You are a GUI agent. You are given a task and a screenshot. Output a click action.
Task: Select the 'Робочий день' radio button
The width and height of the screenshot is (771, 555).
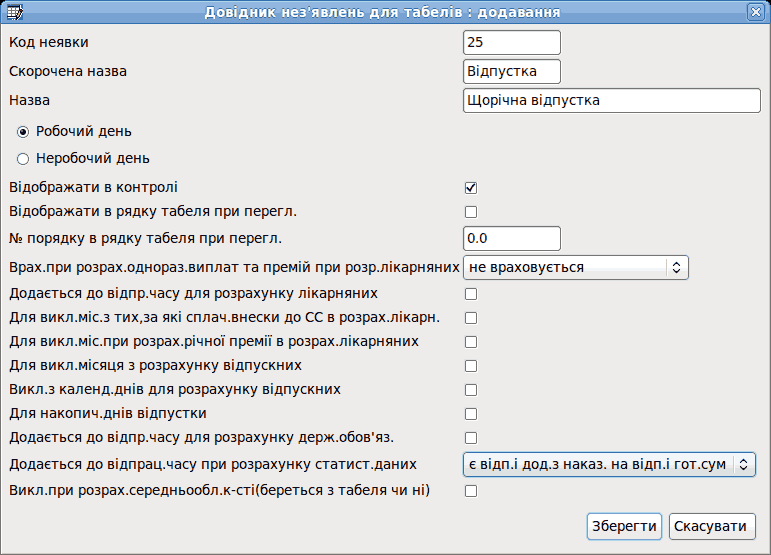point(23,132)
